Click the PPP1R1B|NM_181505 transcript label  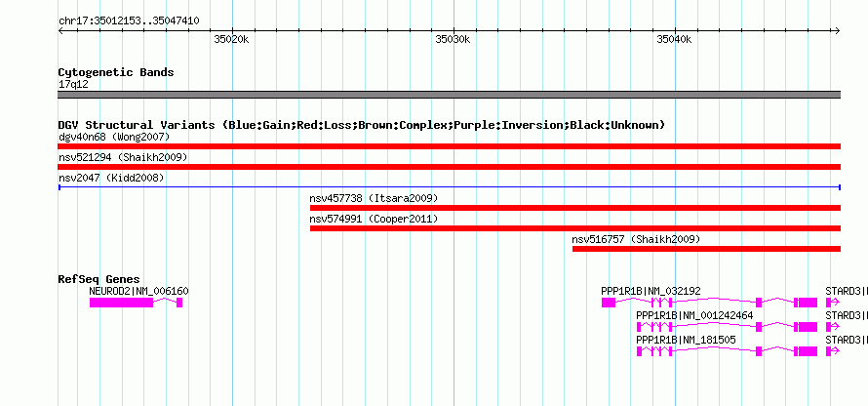[687, 340]
